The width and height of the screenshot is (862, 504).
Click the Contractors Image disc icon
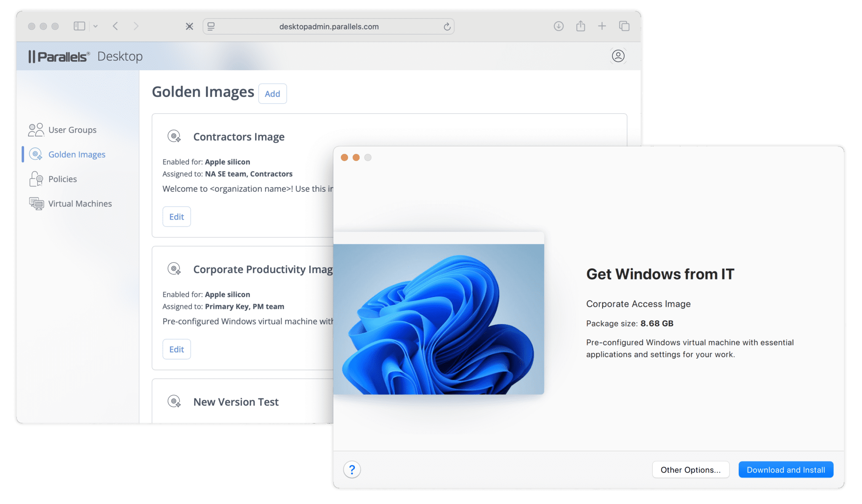point(174,136)
